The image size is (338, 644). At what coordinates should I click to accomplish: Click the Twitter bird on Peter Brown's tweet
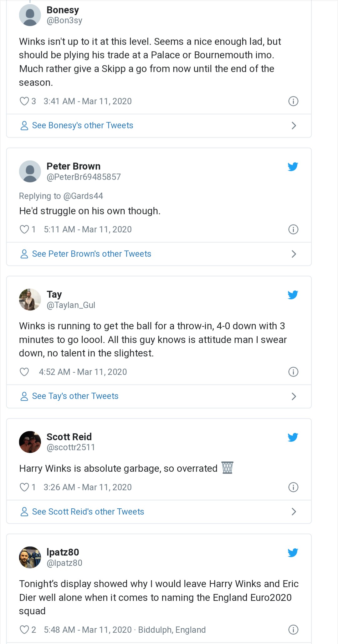[x=293, y=167]
